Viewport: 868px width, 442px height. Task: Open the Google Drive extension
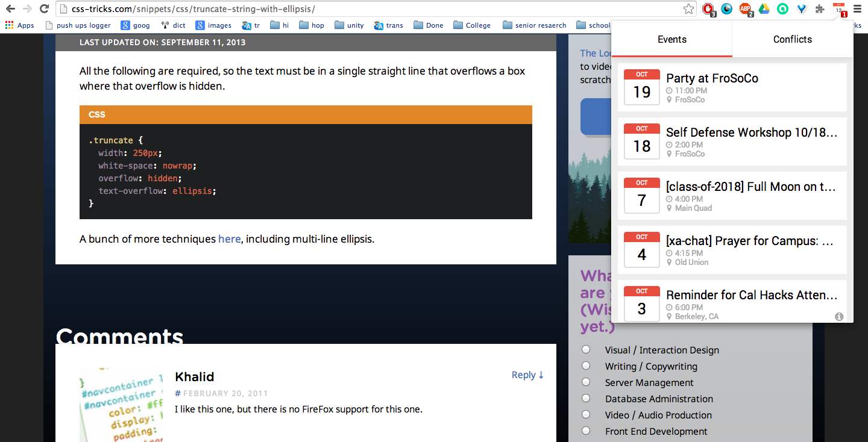pyautogui.click(x=764, y=9)
